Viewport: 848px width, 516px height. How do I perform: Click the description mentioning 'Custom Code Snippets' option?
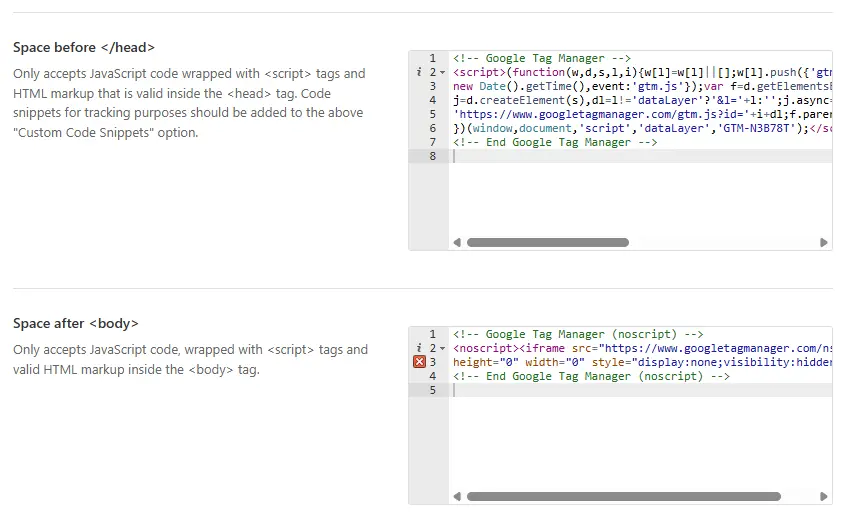[x=189, y=103]
